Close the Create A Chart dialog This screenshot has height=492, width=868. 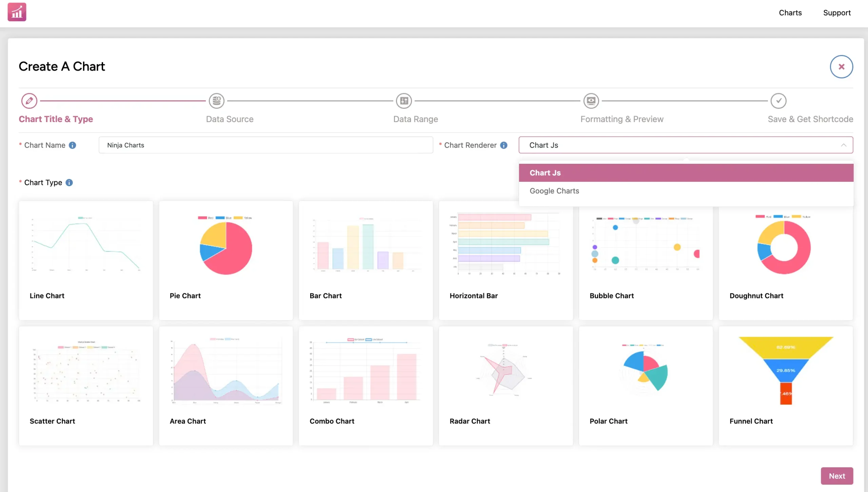841,66
